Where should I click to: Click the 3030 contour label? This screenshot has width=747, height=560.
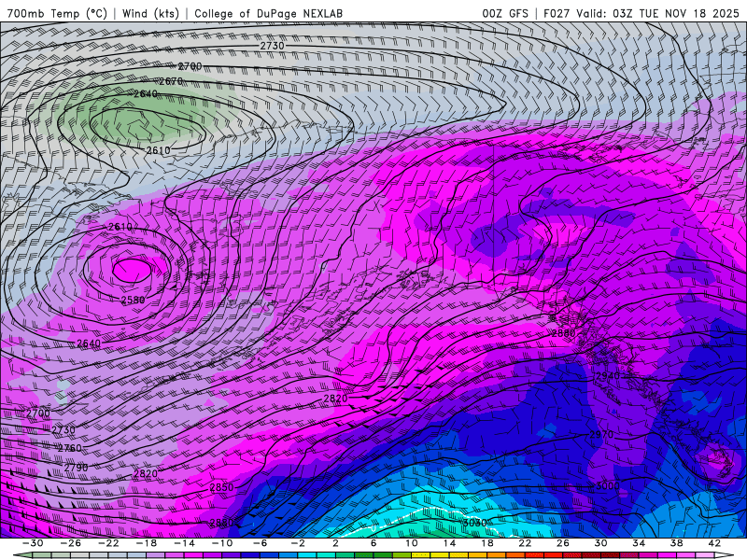click(x=475, y=523)
